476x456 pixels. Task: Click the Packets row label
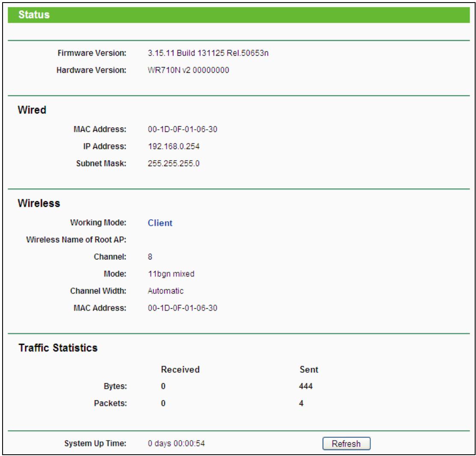(110, 403)
